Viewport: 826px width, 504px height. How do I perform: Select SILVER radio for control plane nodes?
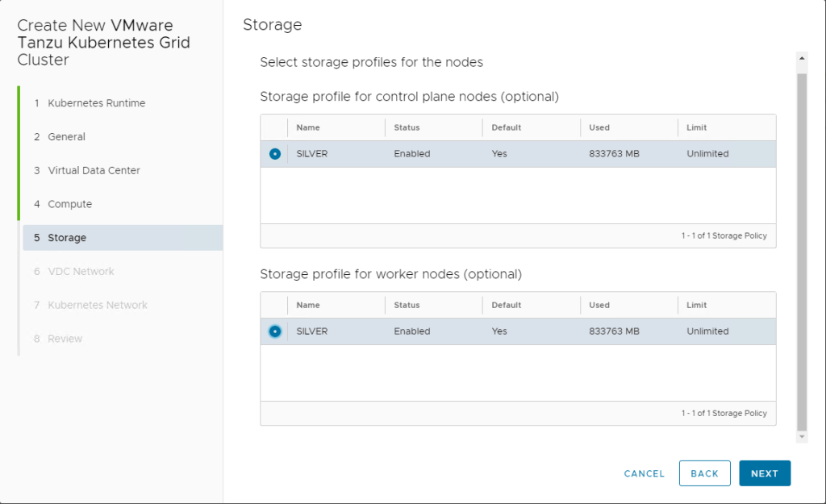coord(274,154)
